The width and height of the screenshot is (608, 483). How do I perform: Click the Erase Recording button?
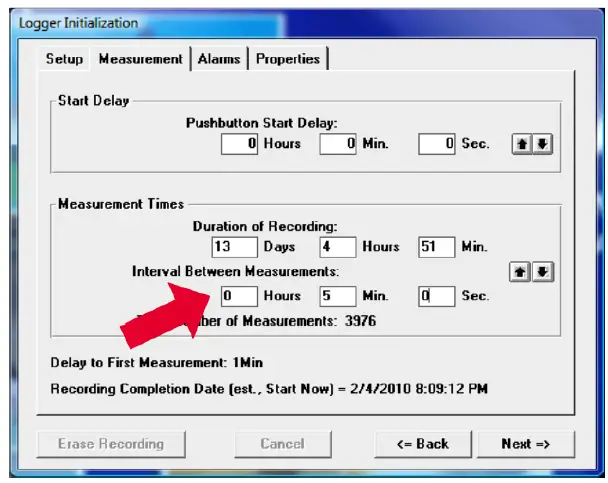pyautogui.click(x=111, y=444)
